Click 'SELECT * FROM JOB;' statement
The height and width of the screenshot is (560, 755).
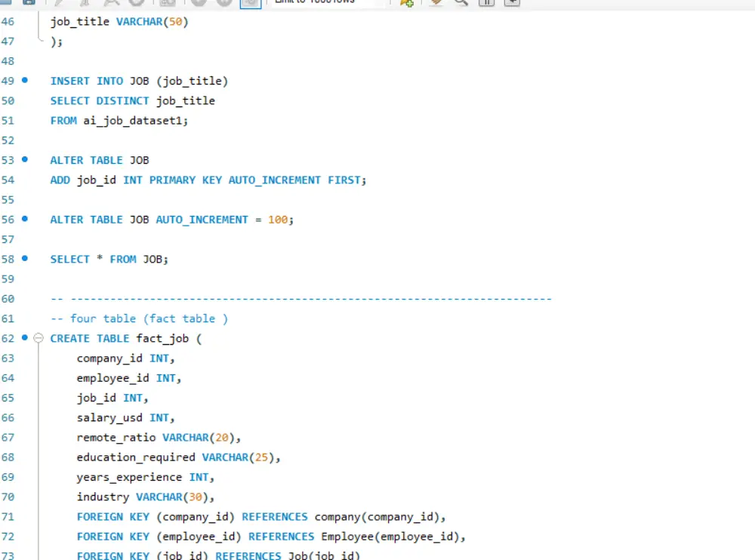point(109,259)
